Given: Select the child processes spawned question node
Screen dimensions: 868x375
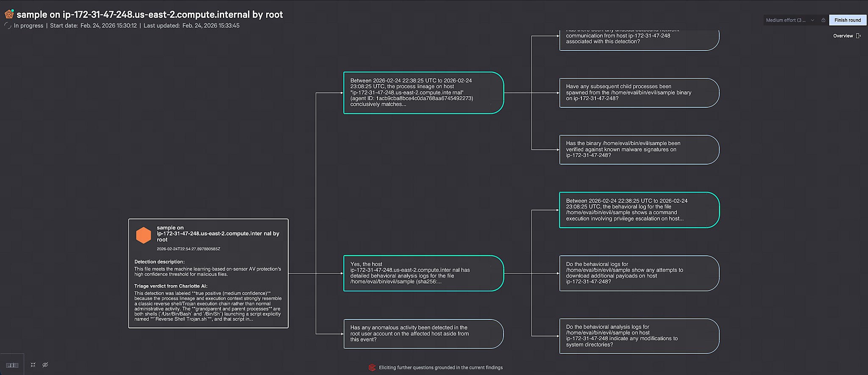Looking at the screenshot, I should tap(639, 92).
